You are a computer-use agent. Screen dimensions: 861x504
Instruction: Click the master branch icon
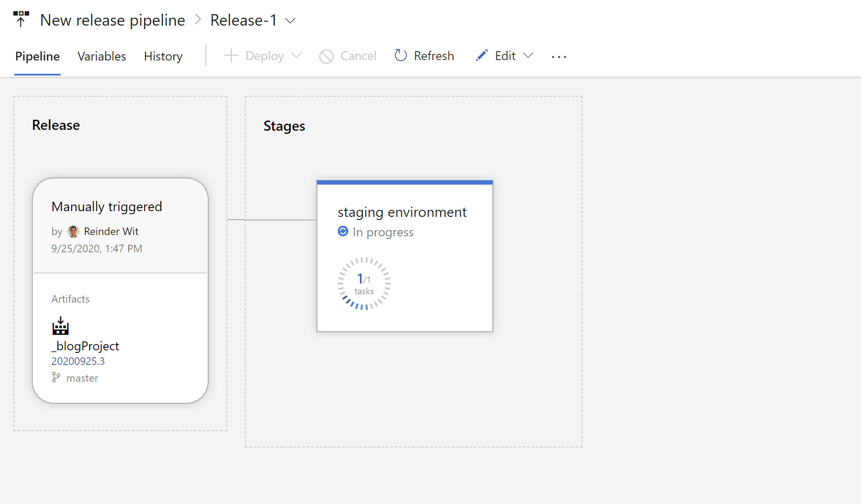pos(56,378)
